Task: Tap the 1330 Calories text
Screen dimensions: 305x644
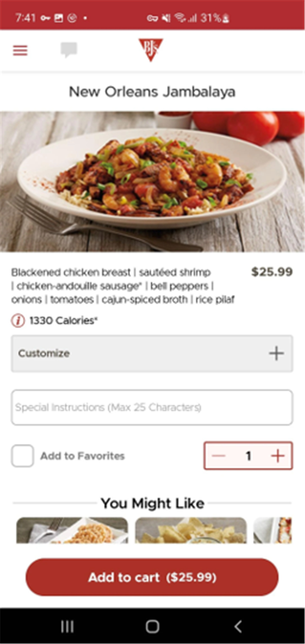Action: pyautogui.click(x=64, y=321)
